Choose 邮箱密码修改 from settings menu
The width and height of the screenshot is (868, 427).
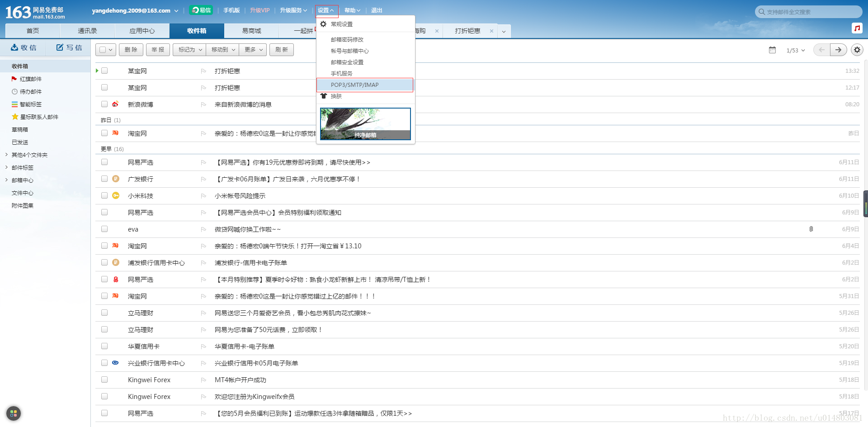point(347,40)
